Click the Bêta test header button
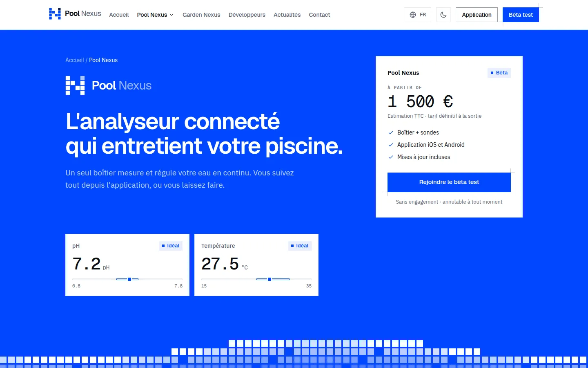Image resolution: width=588 pixels, height=368 pixels. (521, 15)
